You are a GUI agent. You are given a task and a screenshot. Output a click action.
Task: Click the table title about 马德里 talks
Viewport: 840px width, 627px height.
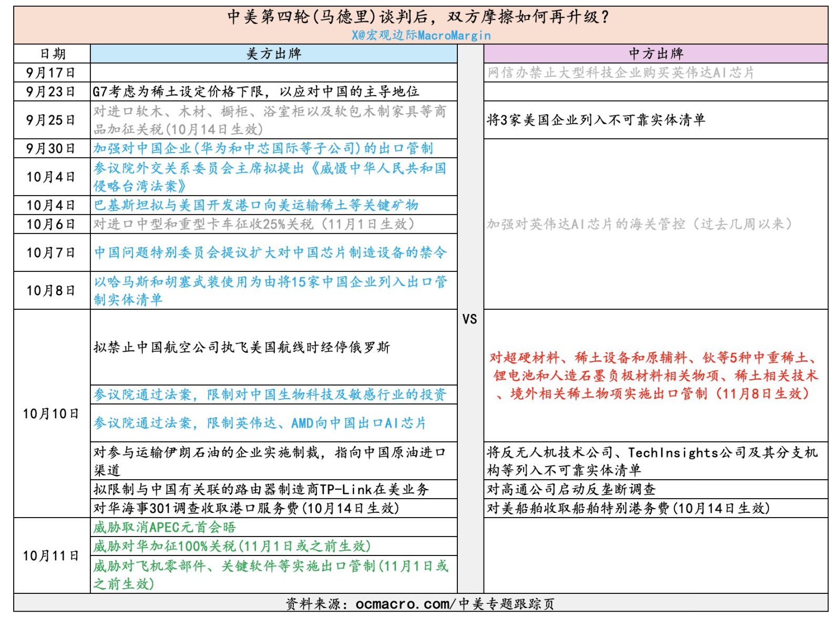[418, 17]
